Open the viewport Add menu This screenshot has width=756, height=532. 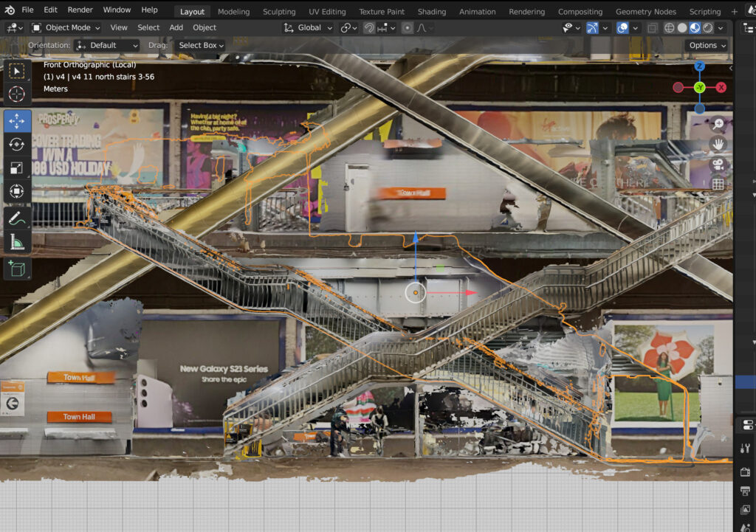pyautogui.click(x=176, y=28)
